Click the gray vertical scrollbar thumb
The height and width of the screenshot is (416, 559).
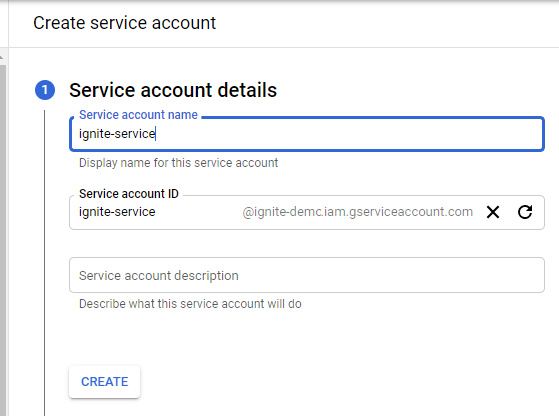(3, 240)
